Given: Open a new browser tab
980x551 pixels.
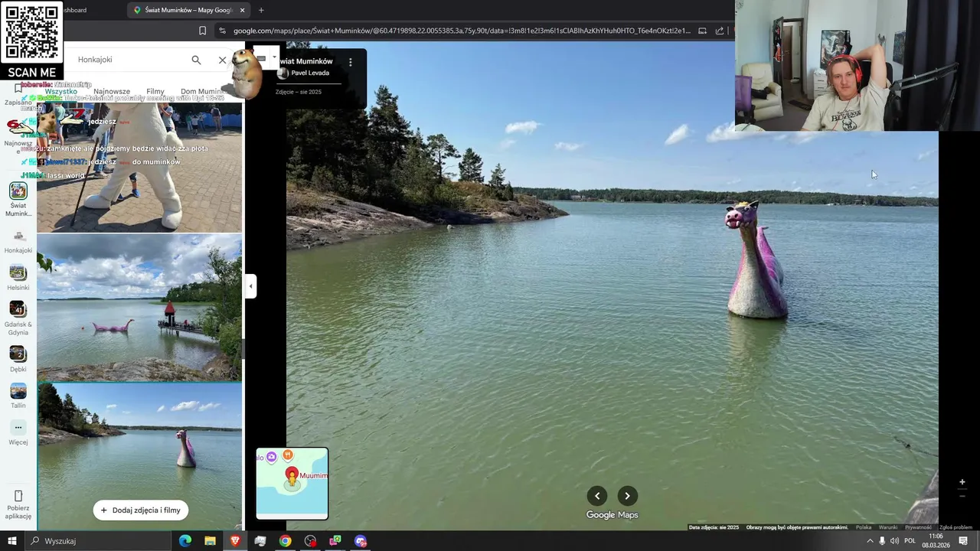Looking at the screenshot, I should click(261, 10).
